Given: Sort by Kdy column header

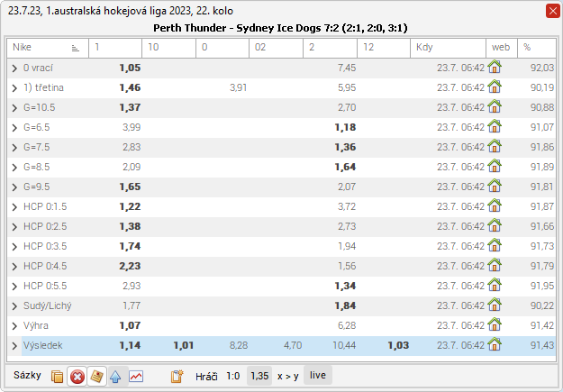Looking at the screenshot, I should pos(448,48).
